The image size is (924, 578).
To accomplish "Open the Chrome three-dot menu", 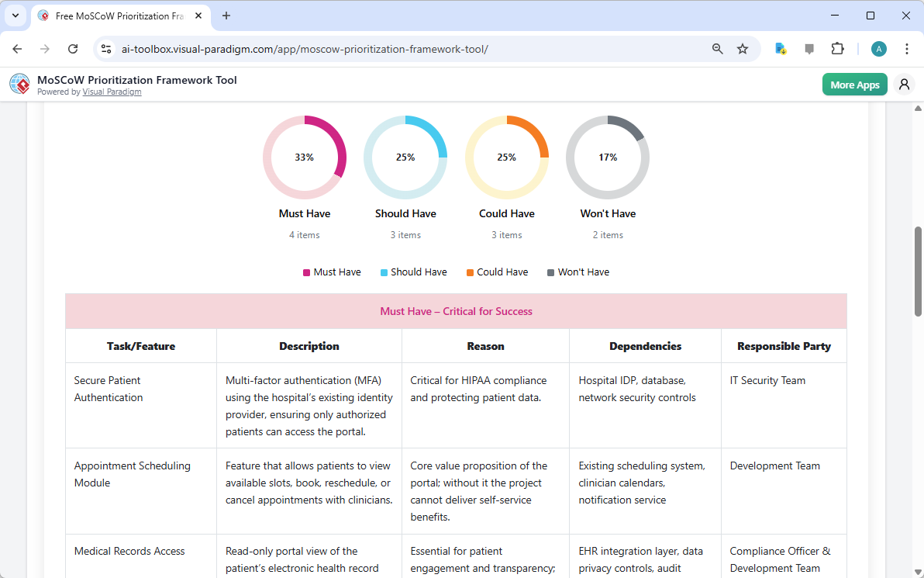I will 907,48.
